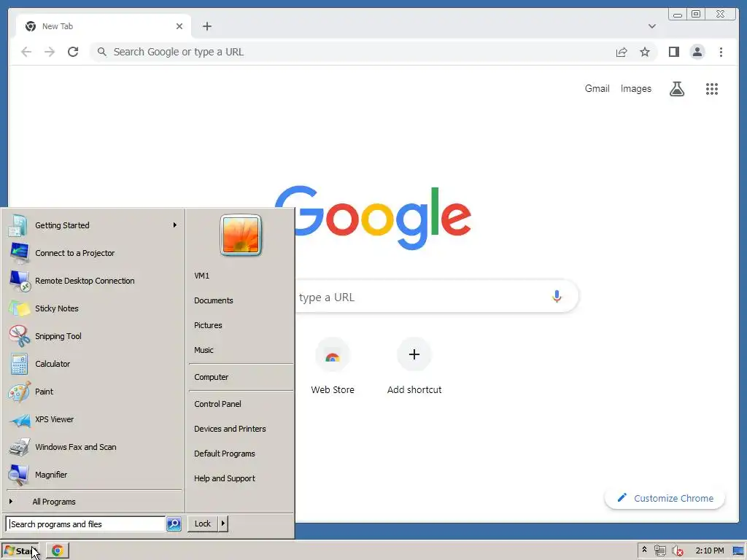747x560 pixels.
Task: Open the Chrome profile avatar
Action: [697, 52]
